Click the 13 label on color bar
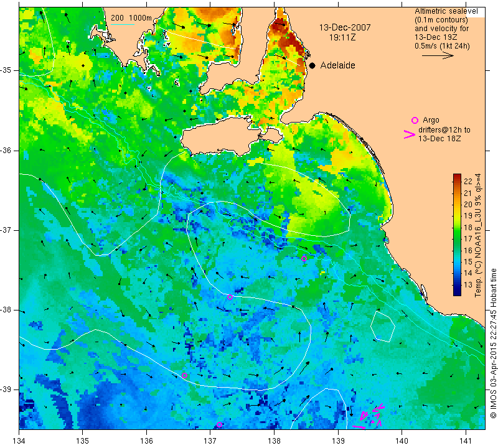This screenshot has height=448, width=498. pos(468,284)
